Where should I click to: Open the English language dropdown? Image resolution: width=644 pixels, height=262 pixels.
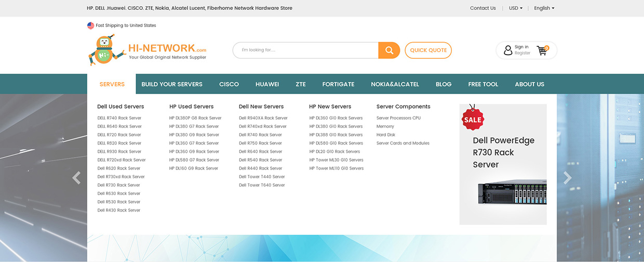coord(544,8)
